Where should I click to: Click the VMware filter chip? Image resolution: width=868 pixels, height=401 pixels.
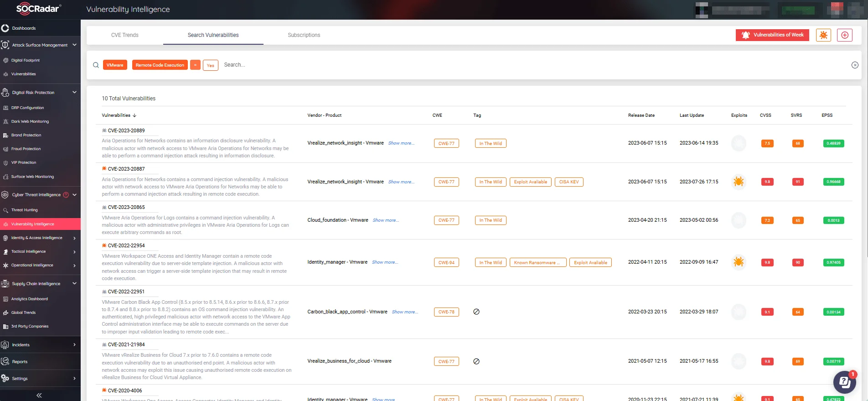pos(115,65)
